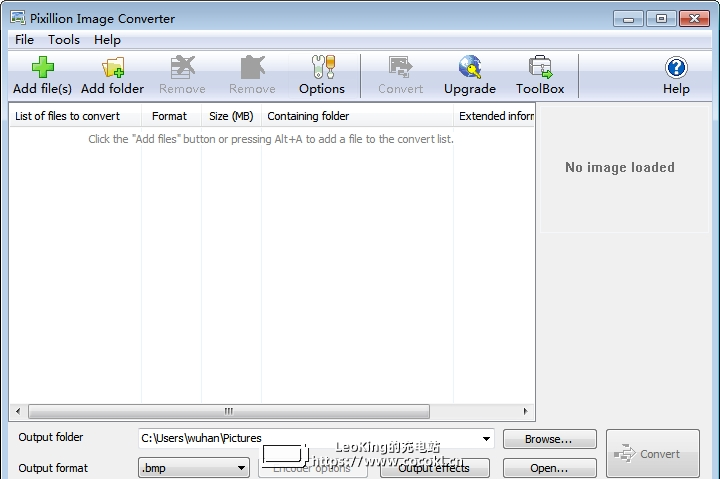720x479 pixels.
Task: Click the green Add file(s) plus icon
Action: point(43,68)
